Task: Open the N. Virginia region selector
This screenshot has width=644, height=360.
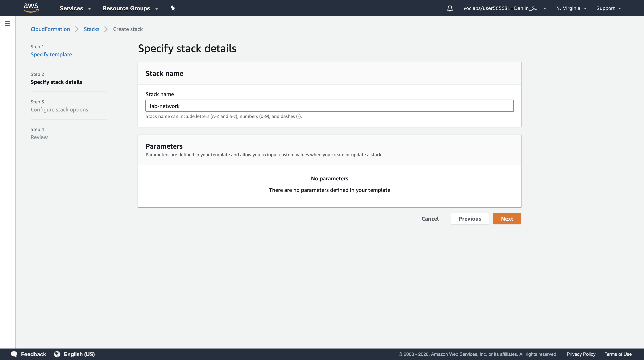Action: tap(571, 8)
